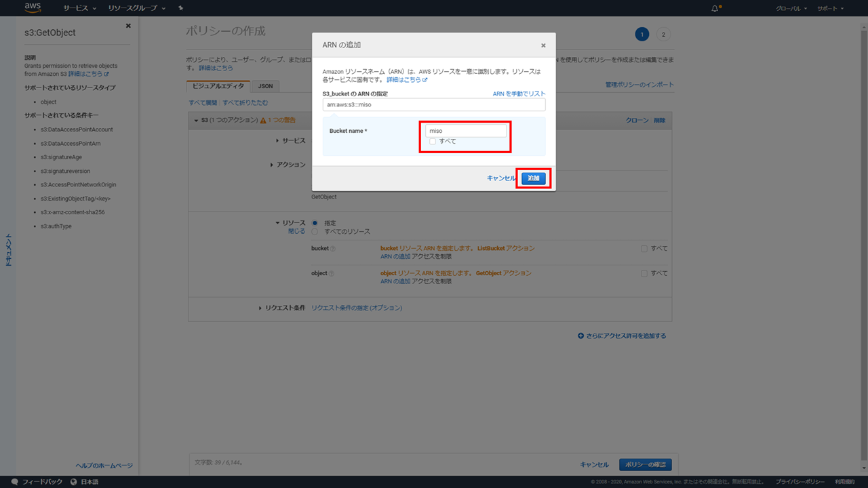
Task: Close the s3:GetObject help panel
Action: click(x=128, y=26)
